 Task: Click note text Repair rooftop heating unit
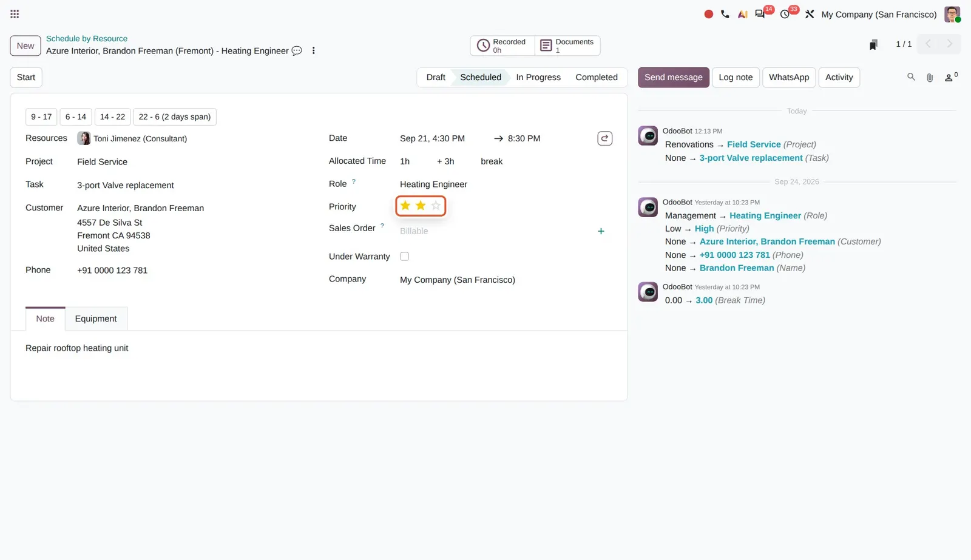tap(77, 348)
